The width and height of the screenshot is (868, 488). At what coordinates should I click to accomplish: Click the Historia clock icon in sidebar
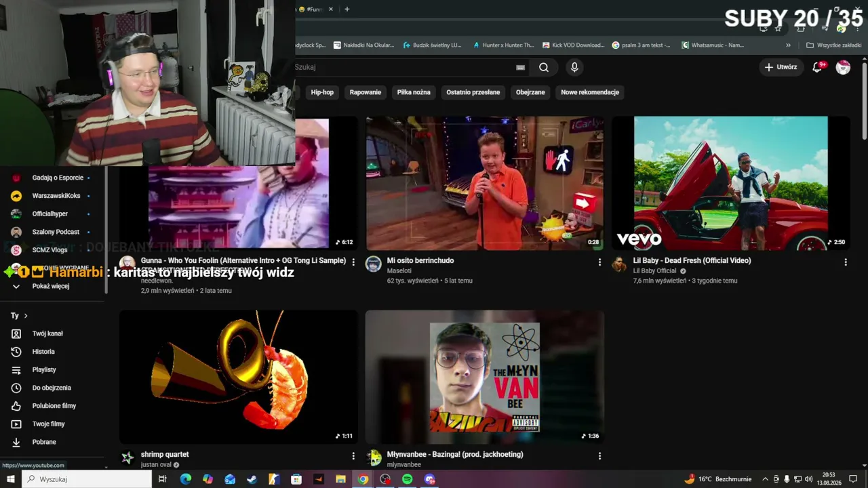[x=16, y=352]
